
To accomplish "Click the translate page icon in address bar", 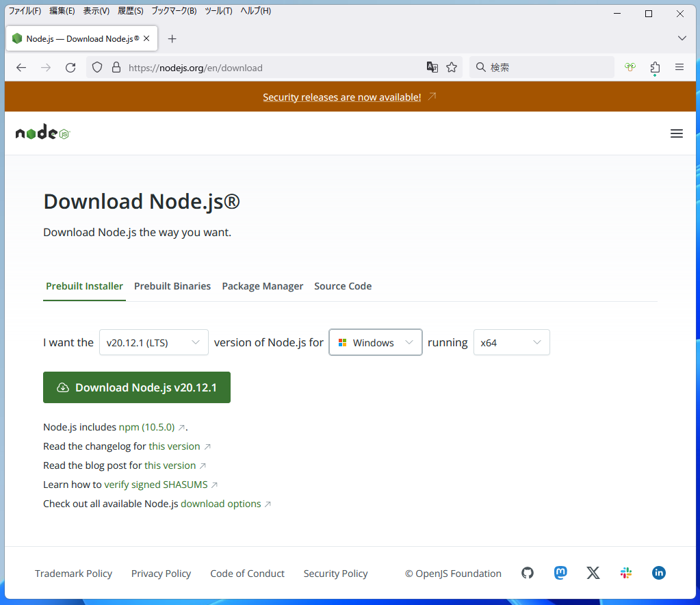I will pos(432,67).
